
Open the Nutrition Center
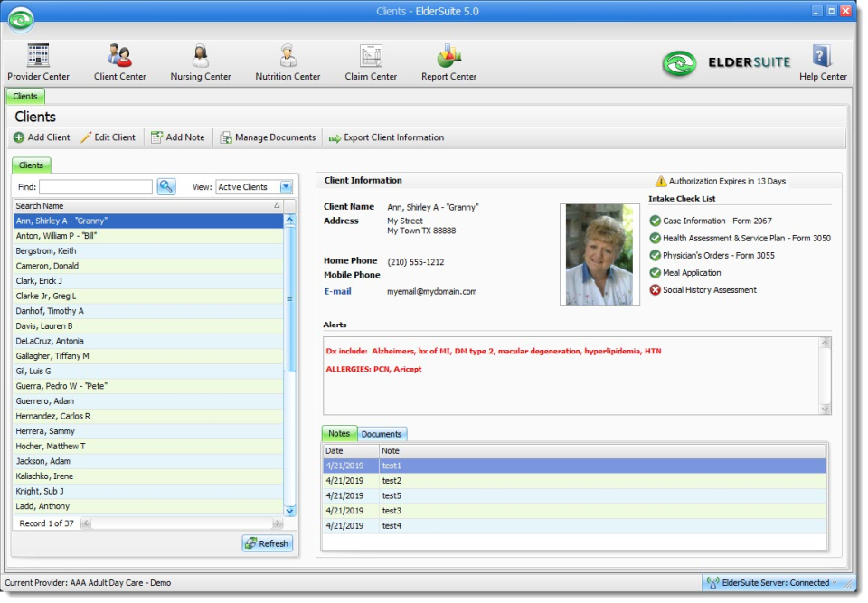pos(287,61)
